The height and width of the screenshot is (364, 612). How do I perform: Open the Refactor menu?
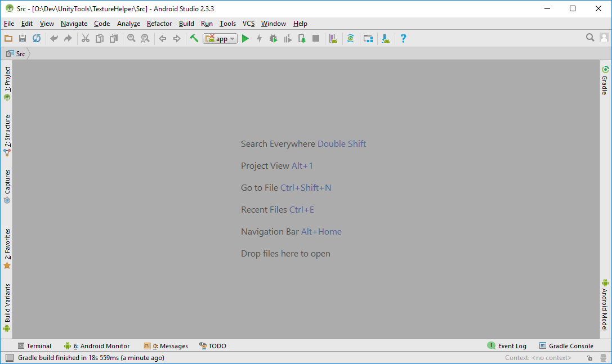(159, 24)
